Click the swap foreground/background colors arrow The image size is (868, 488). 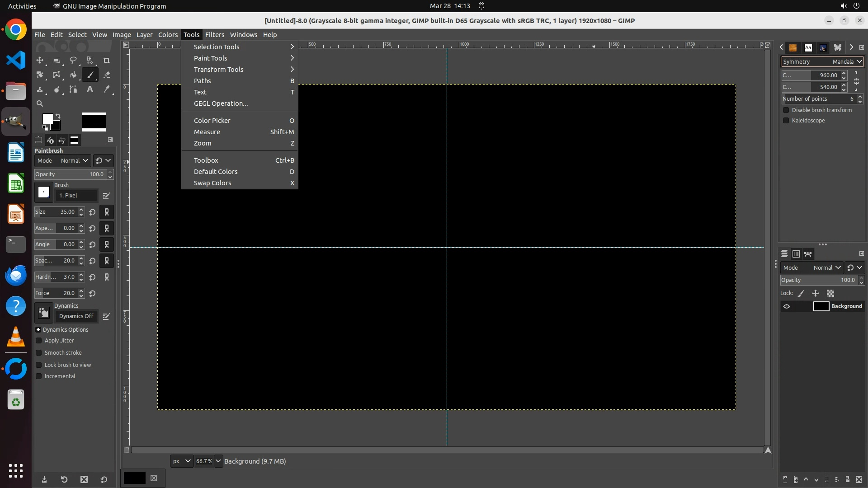[x=58, y=116]
